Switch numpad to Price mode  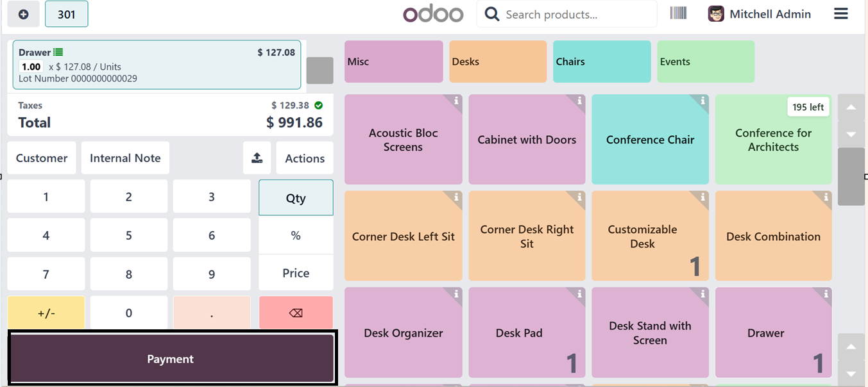point(296,273)
